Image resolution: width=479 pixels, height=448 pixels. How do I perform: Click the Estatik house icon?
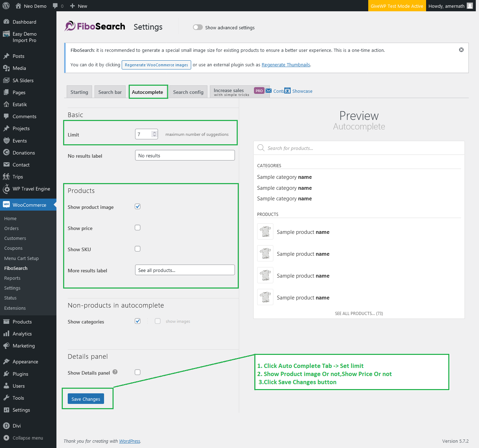[6, 104]
